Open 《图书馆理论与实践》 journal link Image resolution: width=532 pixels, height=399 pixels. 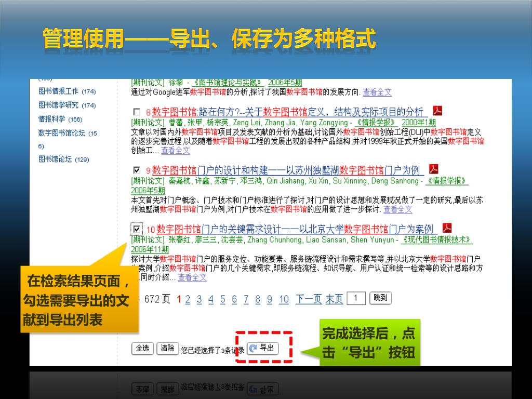coord(228,82)
